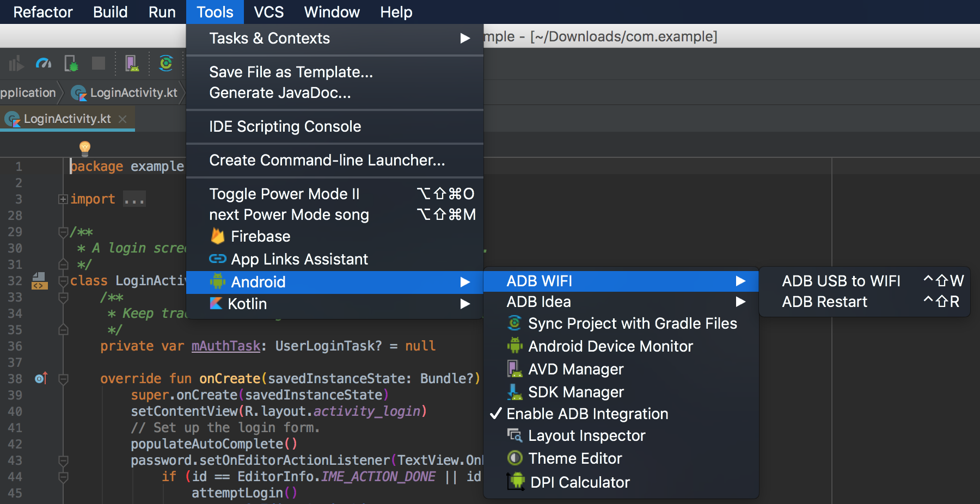Open the Build menu
Screen dimensions: 980x504
[110, 12]
